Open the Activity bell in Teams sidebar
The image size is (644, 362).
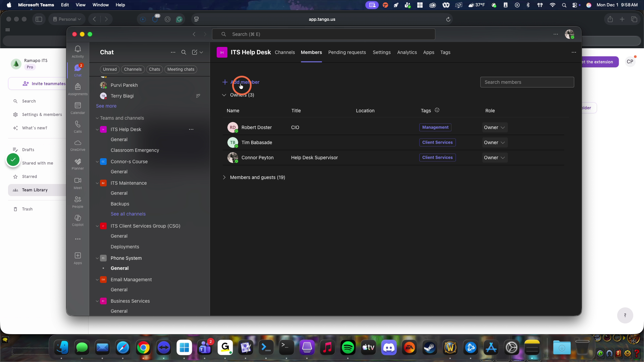[77, 52]
